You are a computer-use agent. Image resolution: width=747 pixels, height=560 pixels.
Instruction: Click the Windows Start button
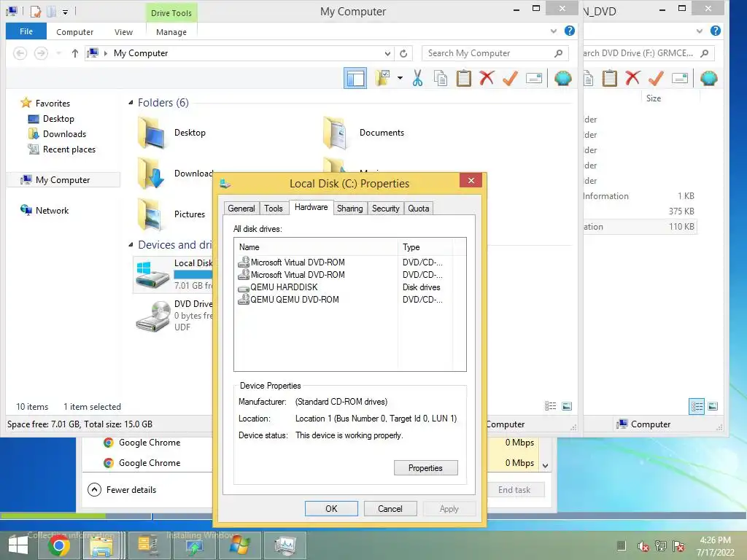(x=18, y=545)
